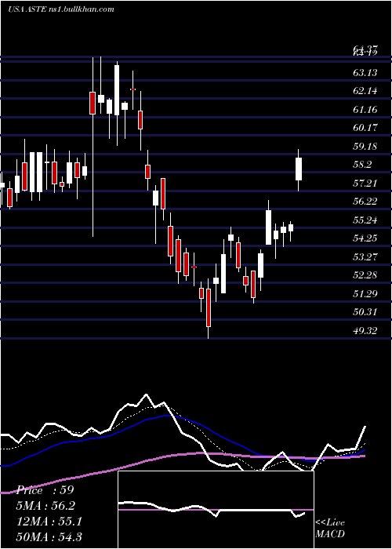Click the 60.17 price axis label

[365, 127]
